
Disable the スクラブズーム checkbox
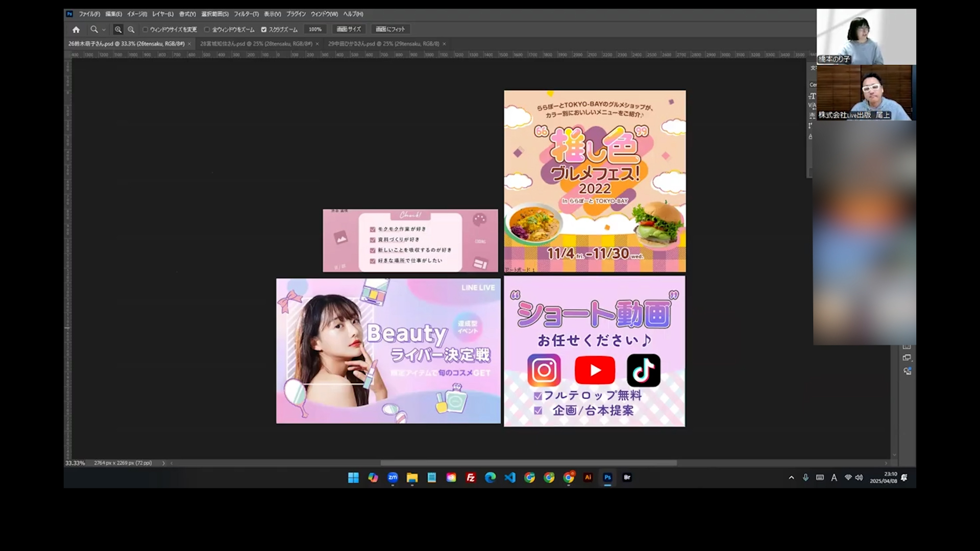coord(263,30)
